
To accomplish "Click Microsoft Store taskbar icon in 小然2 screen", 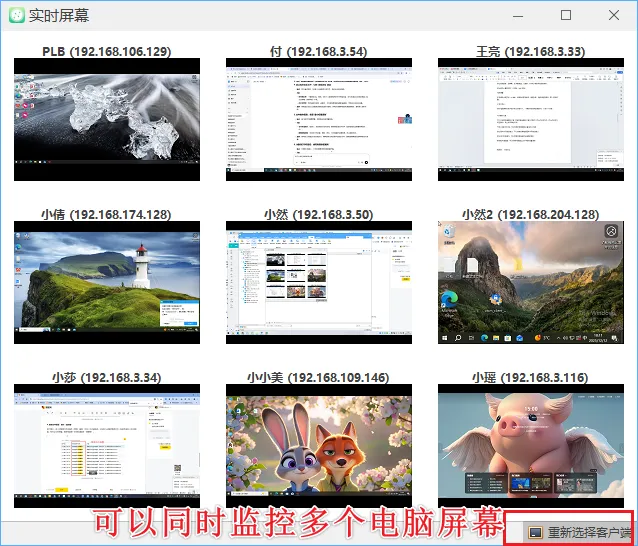I will [x=508, y=338].
